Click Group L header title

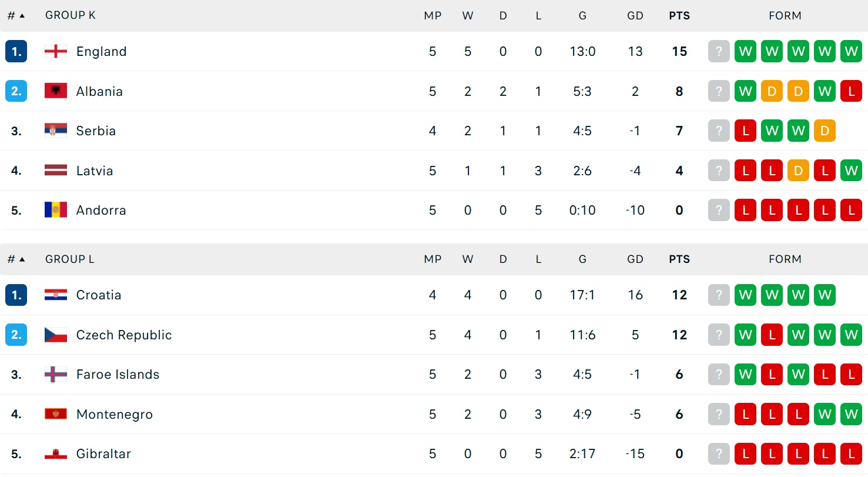(x=69, y=259)
